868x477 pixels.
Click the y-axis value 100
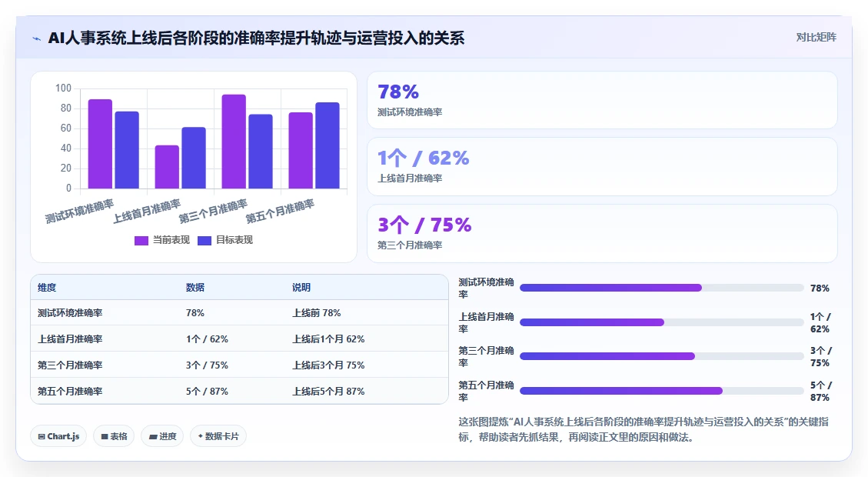point(63,88)
